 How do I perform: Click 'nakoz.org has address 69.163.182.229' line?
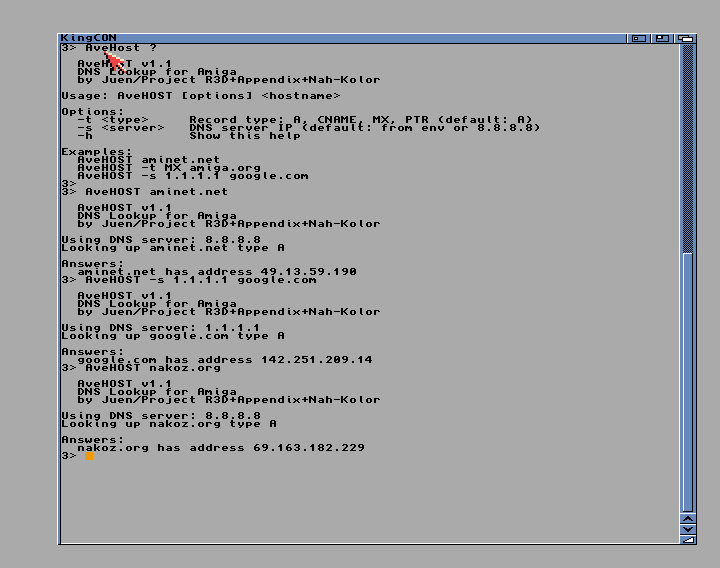point(221,448)
